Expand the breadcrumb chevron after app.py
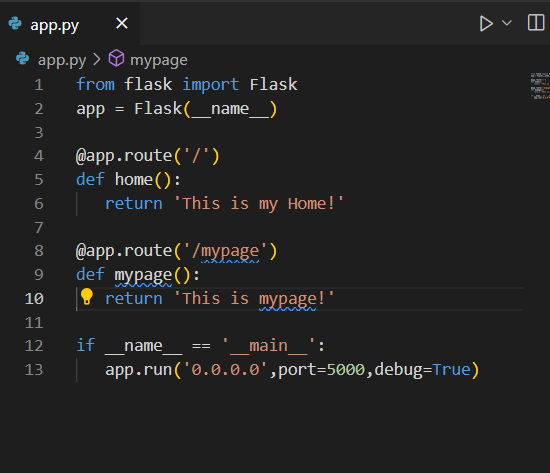Screen dimensions: 550x473 tap(97, 59)
